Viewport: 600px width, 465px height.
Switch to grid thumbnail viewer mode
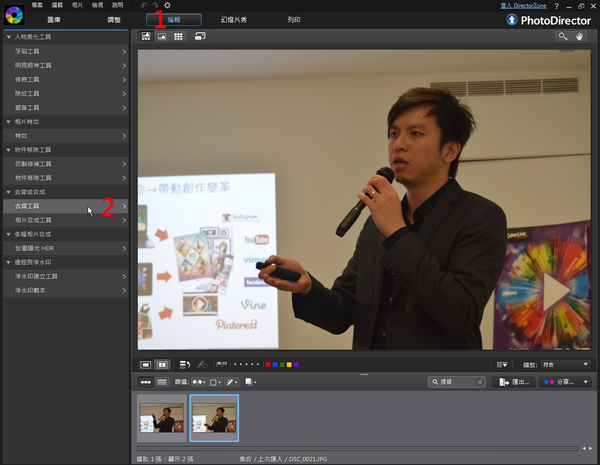pos(178,36)
